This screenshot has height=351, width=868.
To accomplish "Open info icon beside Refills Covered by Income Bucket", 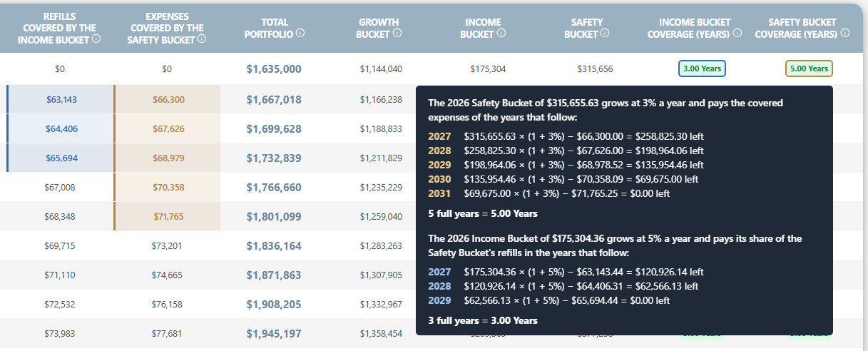I will pyautogui.click(x=96, y=39).
